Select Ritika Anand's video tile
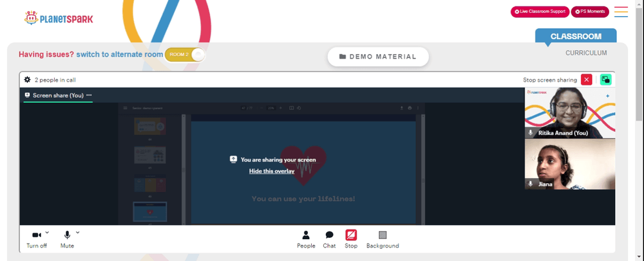 570,113
